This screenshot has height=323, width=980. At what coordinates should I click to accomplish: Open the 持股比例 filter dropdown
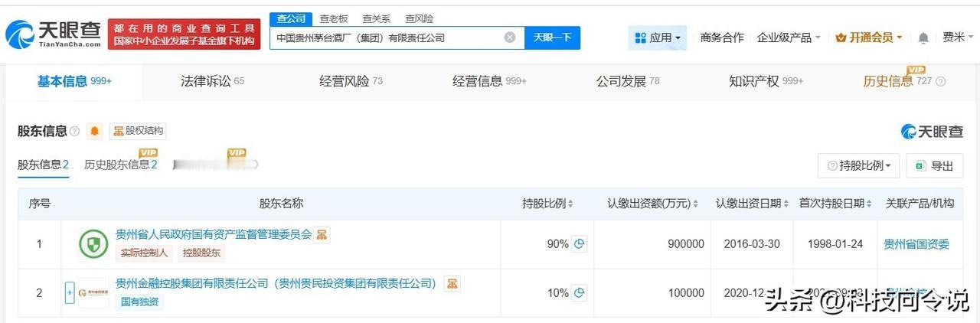pos(859,165)
